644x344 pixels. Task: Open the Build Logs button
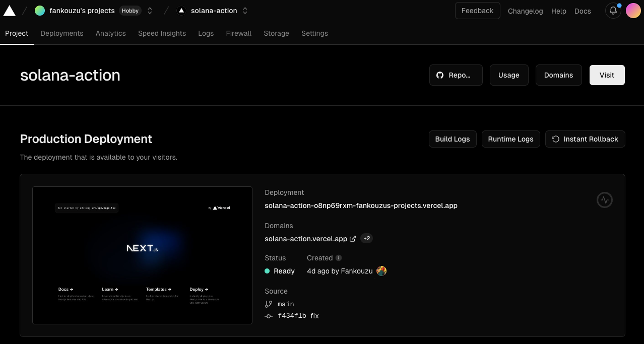click(x=453, y=139)
